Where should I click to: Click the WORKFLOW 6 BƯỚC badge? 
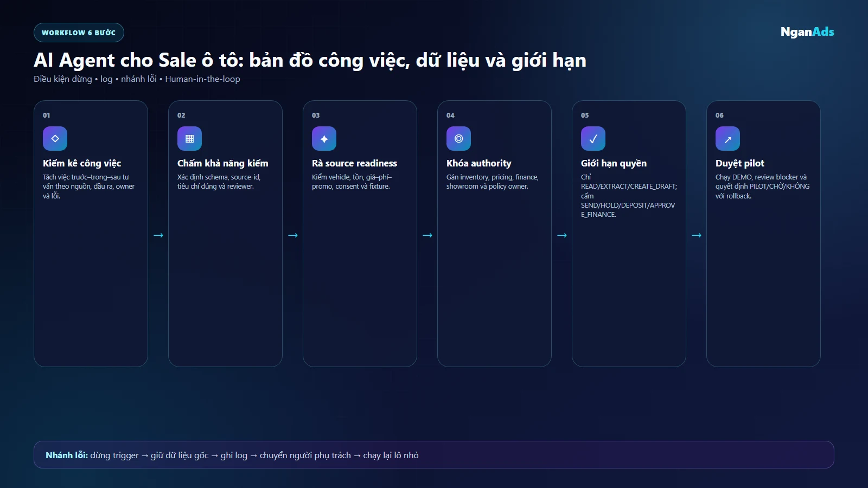(x=79, y=33)
